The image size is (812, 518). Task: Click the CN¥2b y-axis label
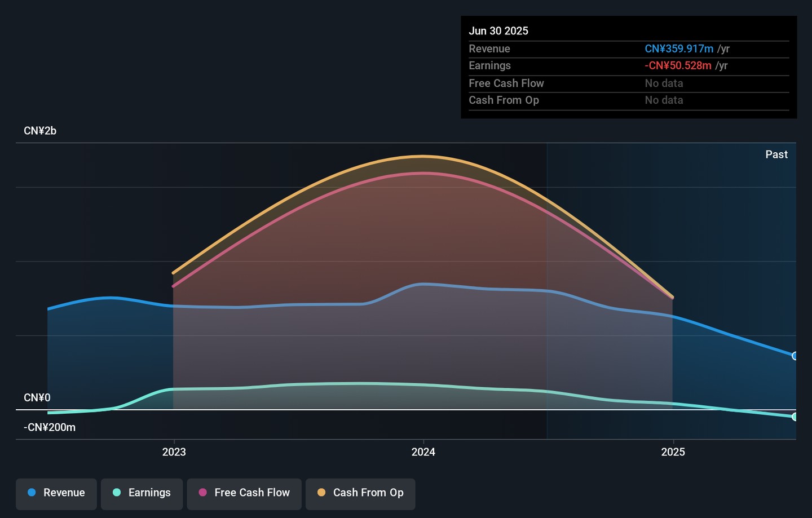pos(40,131)
